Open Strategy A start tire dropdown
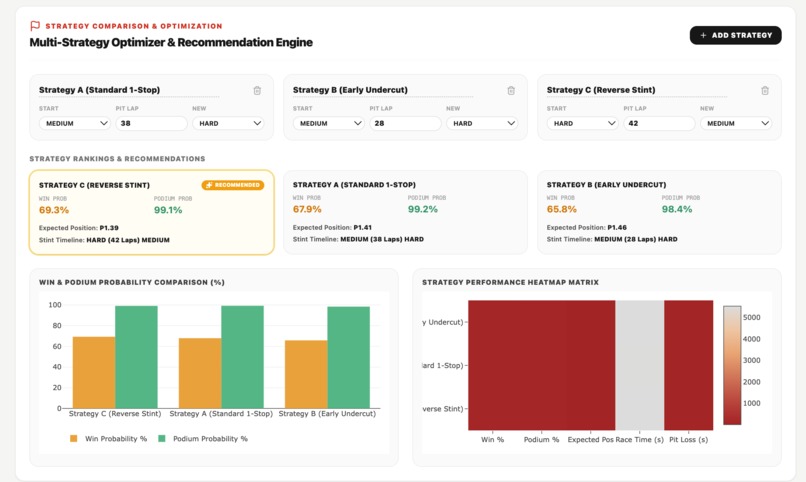Screen dimensions: 806x482 [75, 123]
